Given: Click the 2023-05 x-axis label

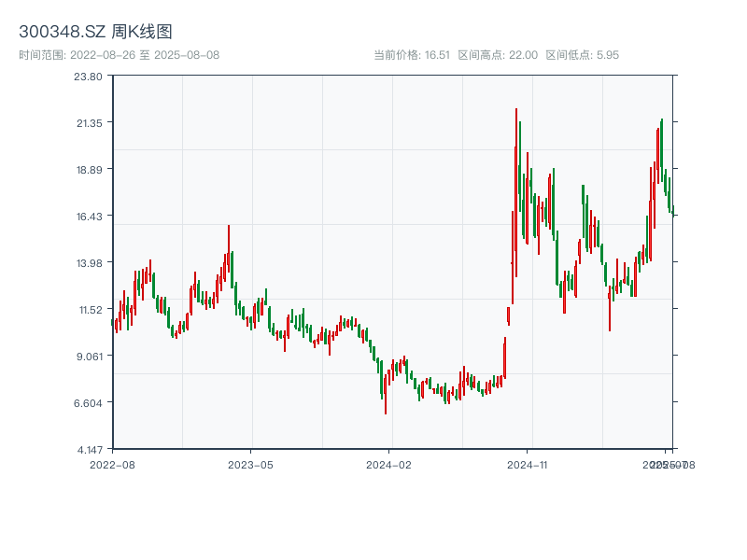Looking at the screenshot, I should 250,465.
